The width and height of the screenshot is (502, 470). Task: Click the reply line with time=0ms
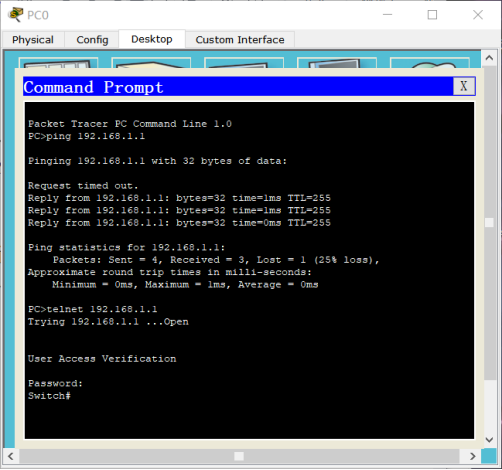click(179, 223)
